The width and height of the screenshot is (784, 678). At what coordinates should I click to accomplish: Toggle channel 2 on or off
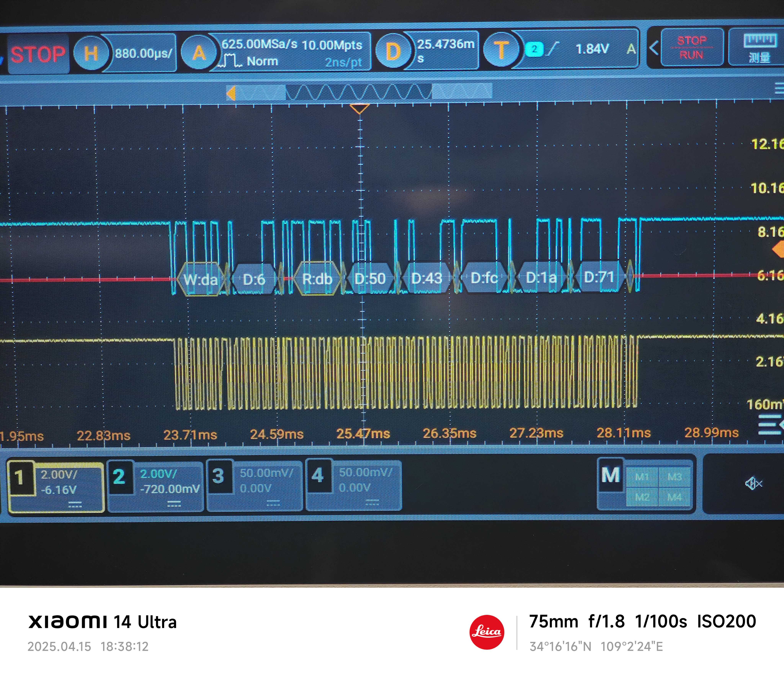[120, 477]
